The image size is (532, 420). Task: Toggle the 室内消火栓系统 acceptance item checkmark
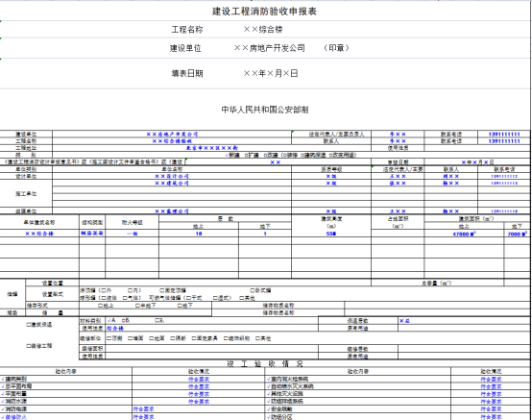click(268, 379)
